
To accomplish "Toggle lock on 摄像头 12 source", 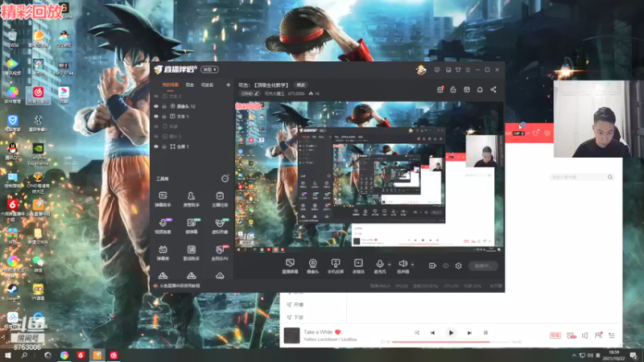I will [x=164, y=106].
